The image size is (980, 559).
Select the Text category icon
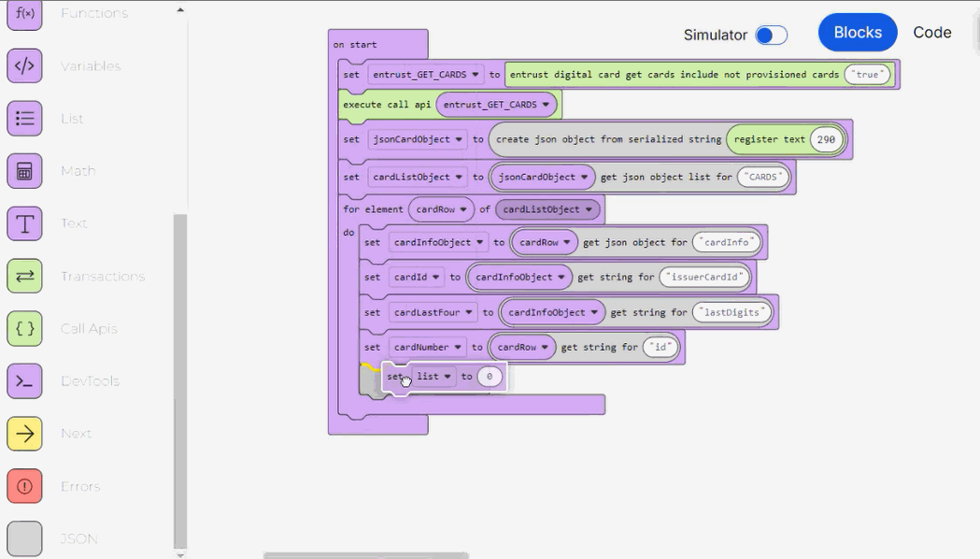click(x=23, y=223)
